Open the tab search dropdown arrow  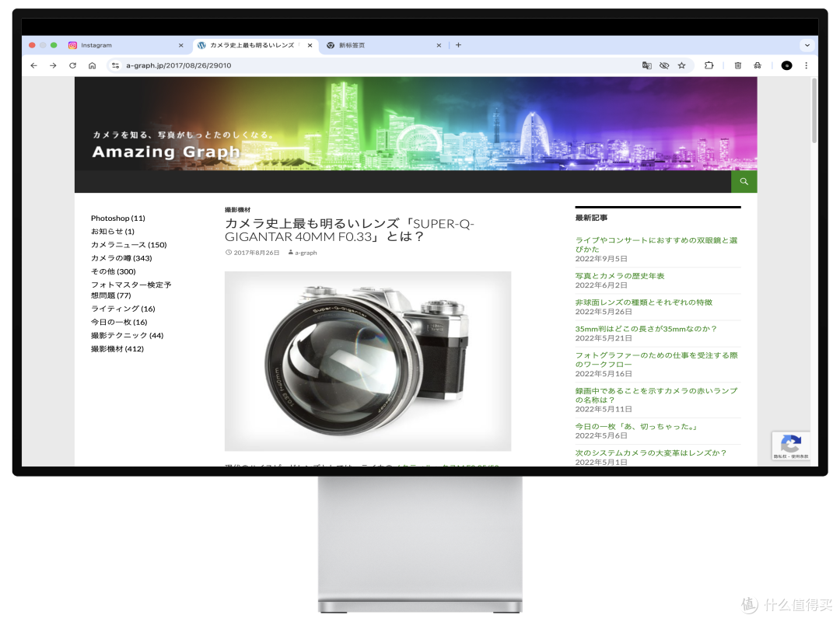[x=807, y=46]
